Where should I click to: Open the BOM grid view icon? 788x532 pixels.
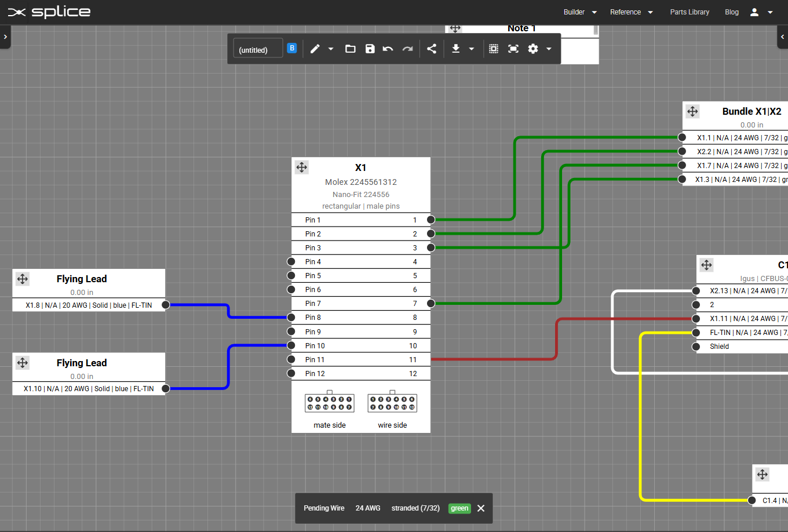click(493, 49)
